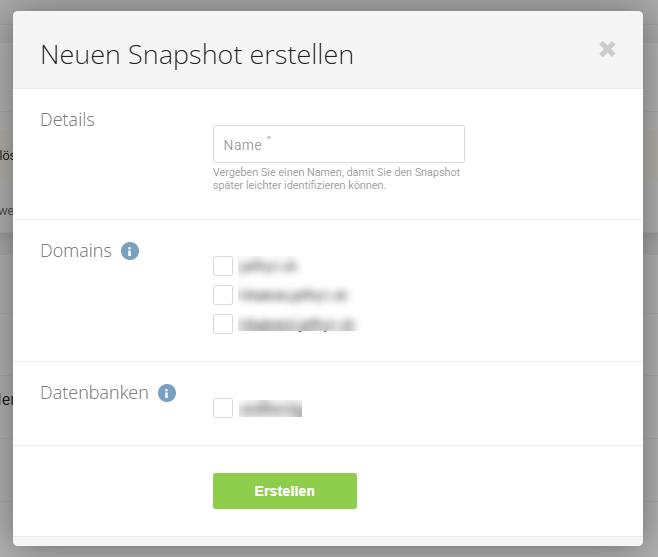Click the Datenbanken info icon
Image resolution: width=658 pixels, height=557 pixels.
coord(167,393)
